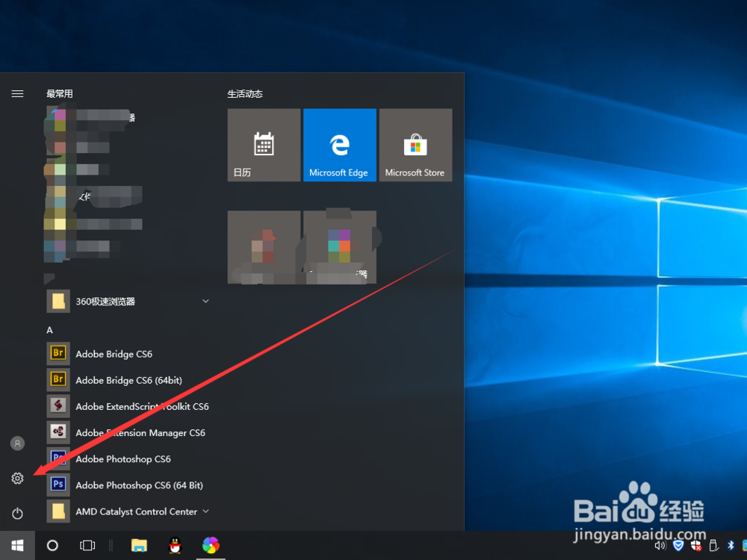This screenshot has width=747, height=560.
Task: Click the Windows Start button
Action: tap(18, 545)
